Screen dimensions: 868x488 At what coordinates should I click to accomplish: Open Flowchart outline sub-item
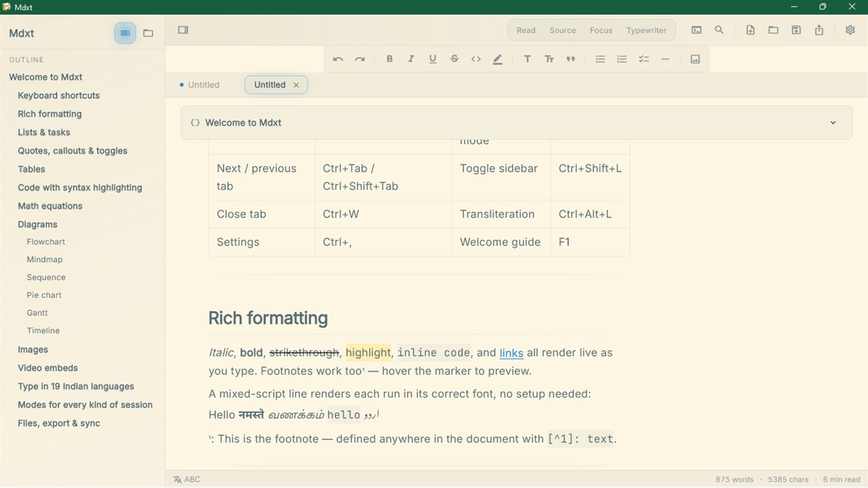tap(46, 242)
